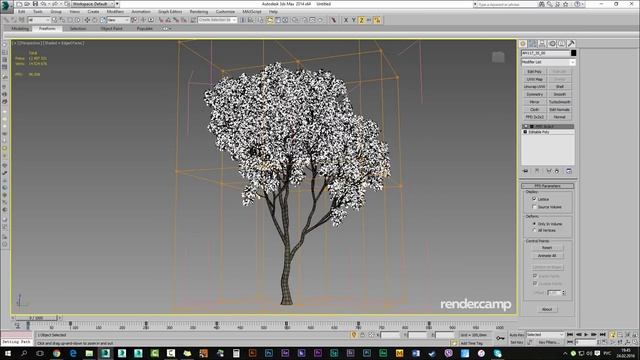Image resolution: width=640 pixels, height=360 pixels.
Task: Open the key filter Selected dropdown
Action: click(545, 335)
